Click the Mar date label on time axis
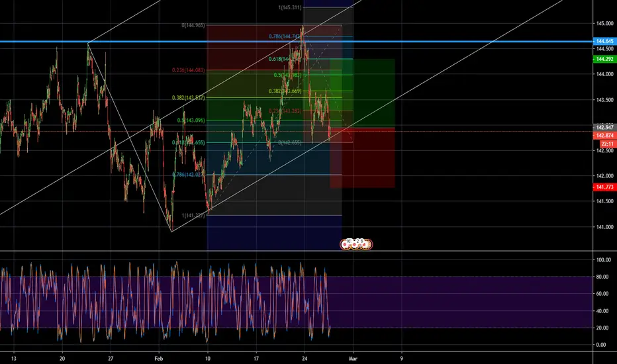 coord(353,359)
